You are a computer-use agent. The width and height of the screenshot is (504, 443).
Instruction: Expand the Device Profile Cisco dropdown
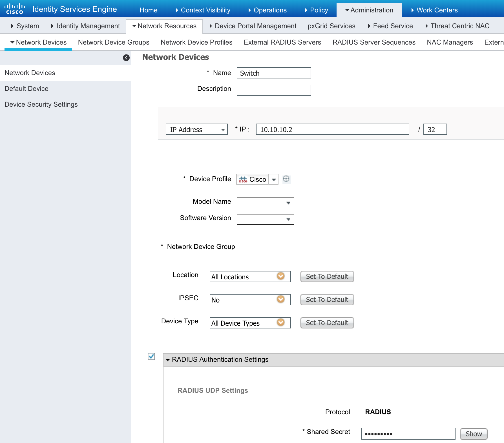tap(273, 179)
